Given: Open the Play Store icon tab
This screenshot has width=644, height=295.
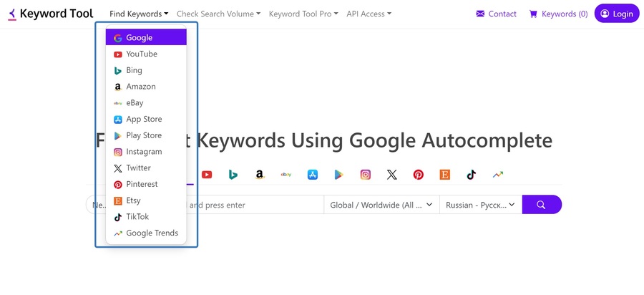Looking at the screenshot, I should coord(338,175).
